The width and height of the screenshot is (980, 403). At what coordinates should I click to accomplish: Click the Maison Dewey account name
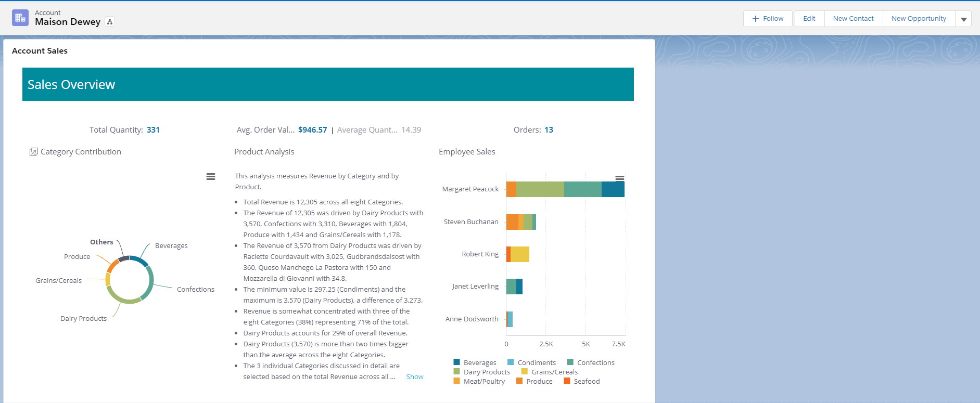pyautogui.click(x=68, y=22)
